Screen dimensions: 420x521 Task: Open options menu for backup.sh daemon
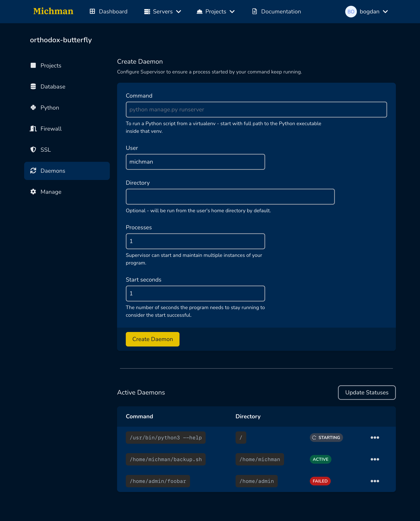tap(375, 459)
